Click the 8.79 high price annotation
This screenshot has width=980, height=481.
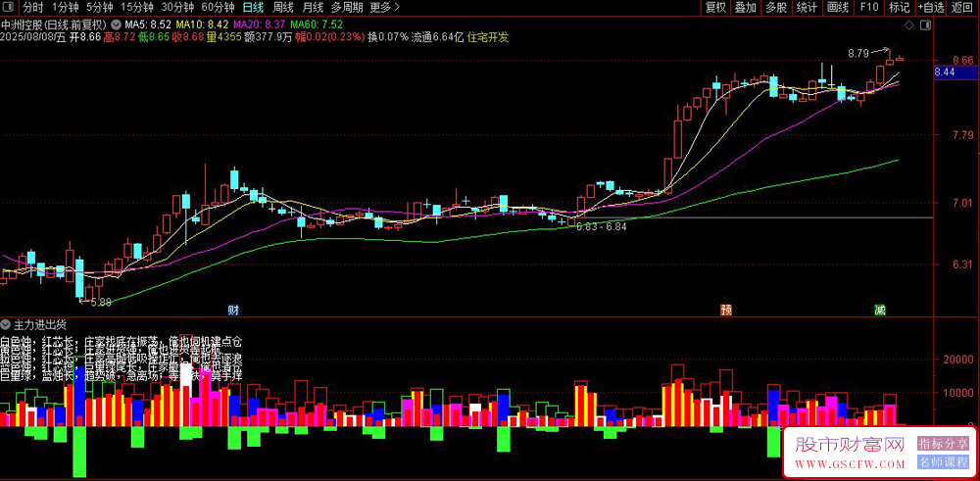click(858, 54)
